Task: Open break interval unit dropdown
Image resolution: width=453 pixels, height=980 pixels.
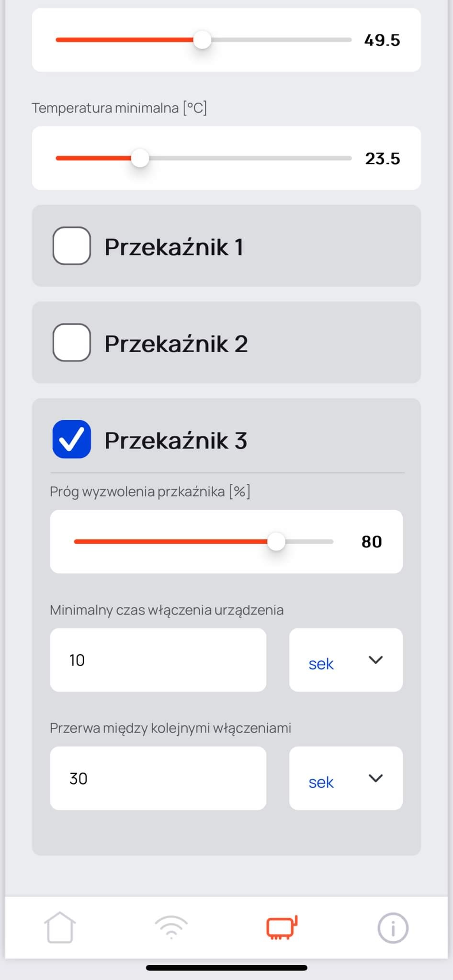Action: 345,778
